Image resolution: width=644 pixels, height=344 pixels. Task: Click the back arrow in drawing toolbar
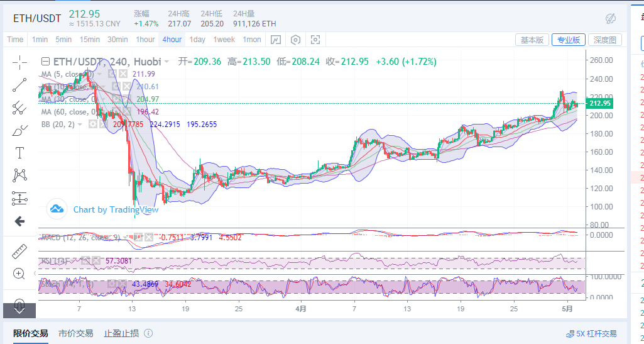click(19, 221)
